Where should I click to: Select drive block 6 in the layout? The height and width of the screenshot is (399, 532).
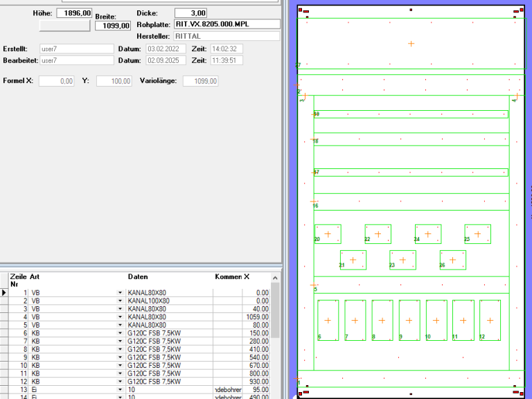[328, 320]
